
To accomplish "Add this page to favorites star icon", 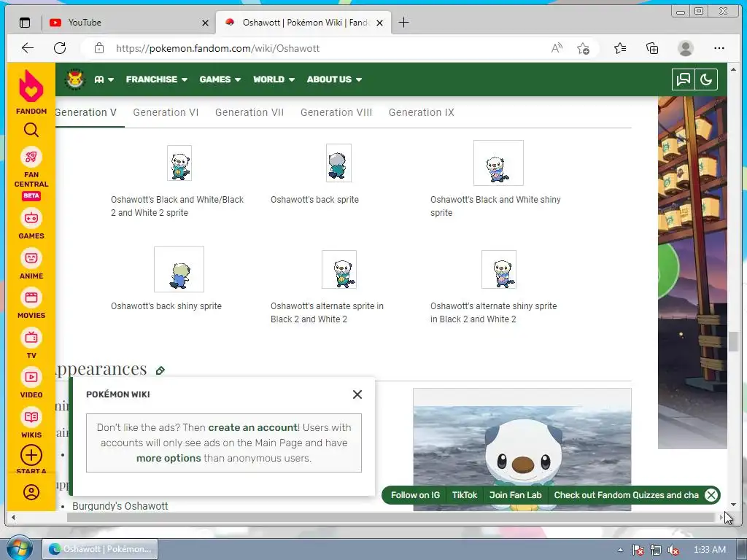I will (x=583, y=48).
